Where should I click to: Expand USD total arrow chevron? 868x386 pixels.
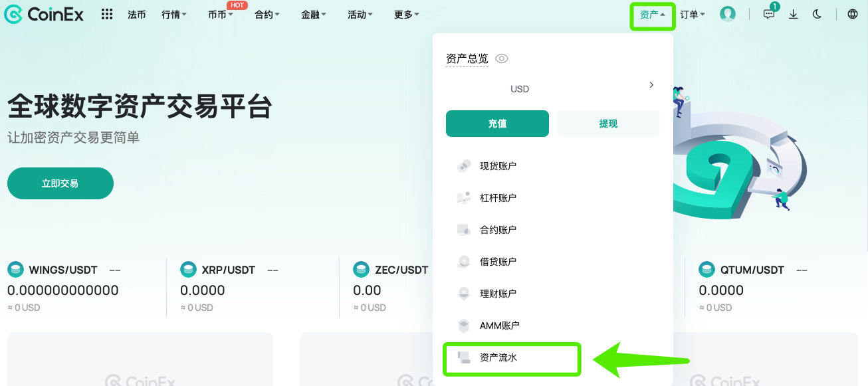[x=651, y=85]
